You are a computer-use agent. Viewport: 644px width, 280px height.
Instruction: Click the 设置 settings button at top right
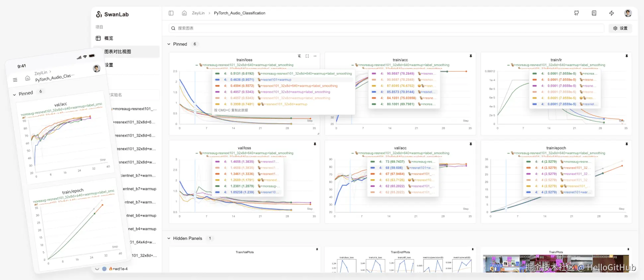click(620, 28)
